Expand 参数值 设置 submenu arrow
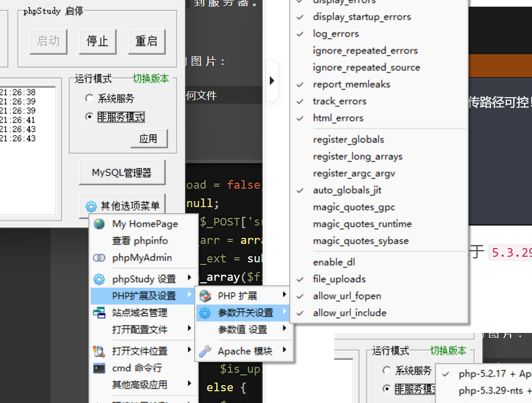532x403 pixels. pos(285,328)
